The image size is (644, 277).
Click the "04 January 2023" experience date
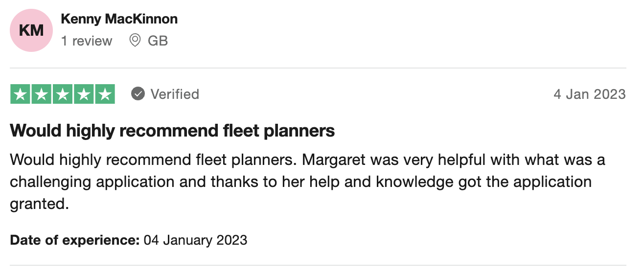pyautogui.click(x=195, y=240)
